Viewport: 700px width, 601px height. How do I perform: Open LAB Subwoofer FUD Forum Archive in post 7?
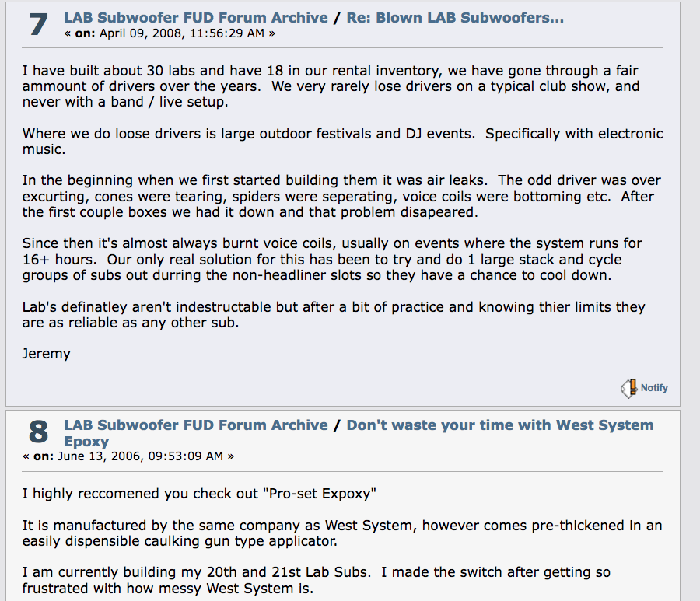click(196, 17)
